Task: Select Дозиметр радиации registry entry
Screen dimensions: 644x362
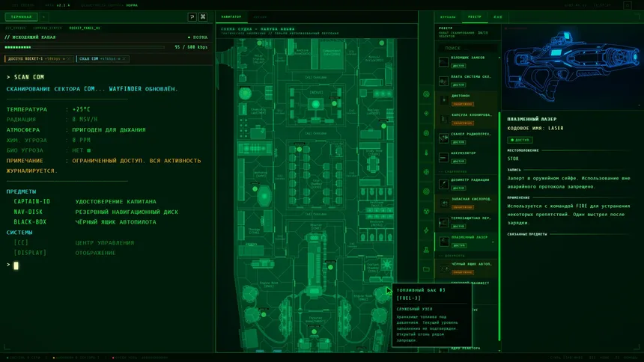Action: pyautogui.click(x=468, y=184)
